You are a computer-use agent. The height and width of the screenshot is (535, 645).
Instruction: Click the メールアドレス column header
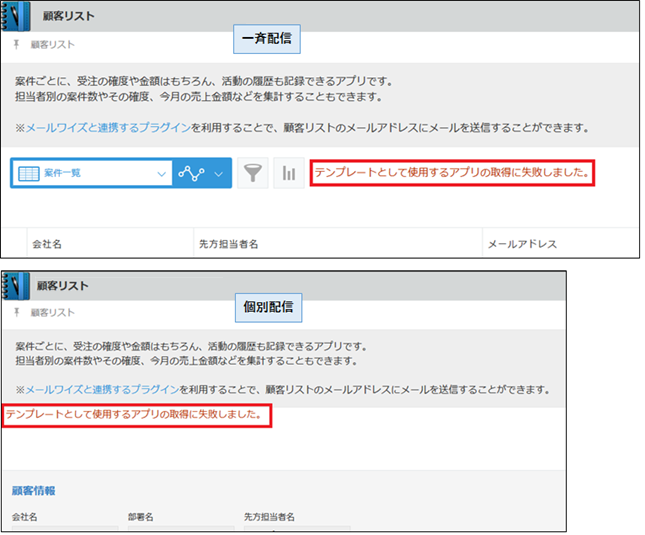(x=521, y=244)
